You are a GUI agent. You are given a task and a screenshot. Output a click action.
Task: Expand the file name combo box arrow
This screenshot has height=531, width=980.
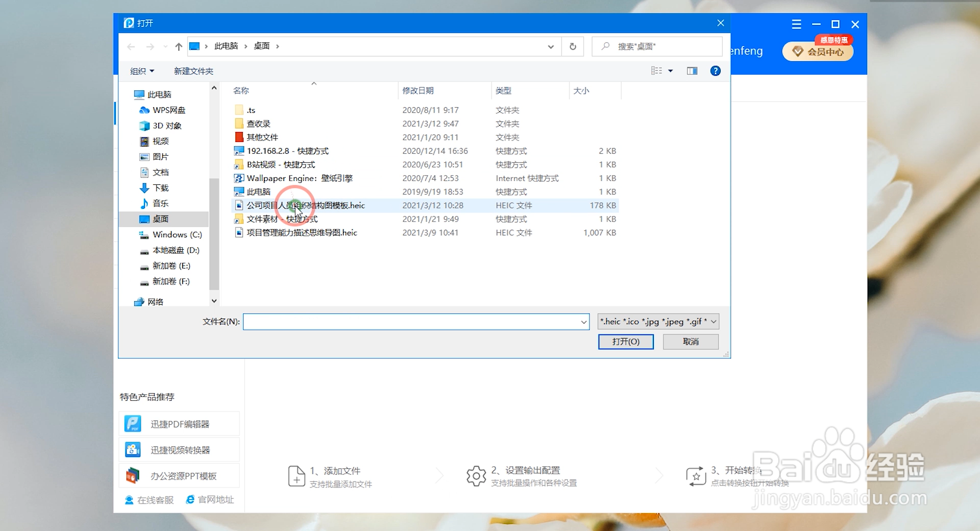pyautogui.click(x=583, y=322)
